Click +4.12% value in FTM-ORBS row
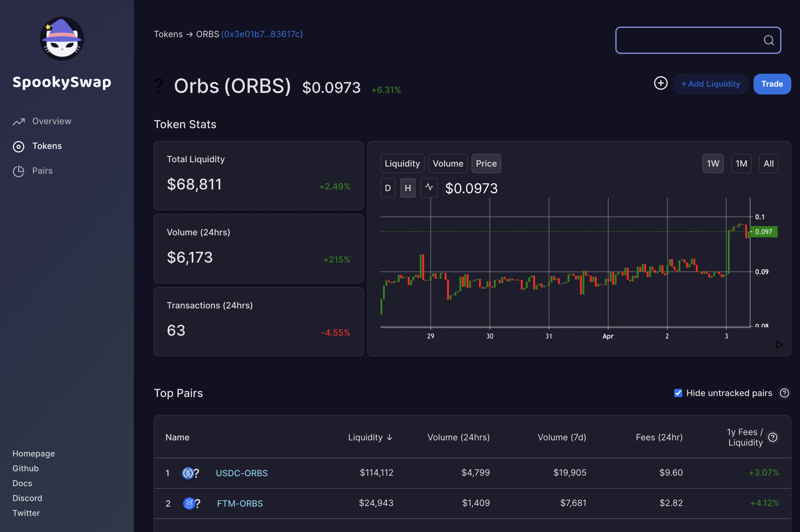This screenshot has height=532, width=800. coord(764,503)
